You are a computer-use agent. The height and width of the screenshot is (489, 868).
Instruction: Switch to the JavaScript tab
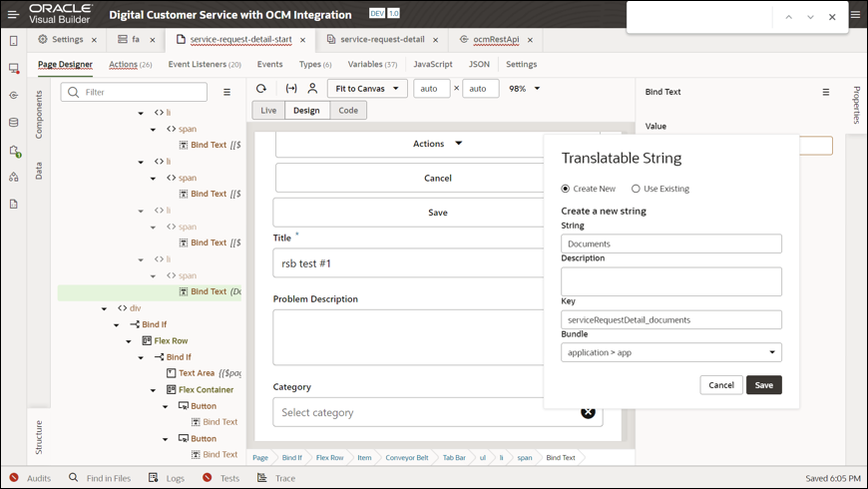point(433,64)
